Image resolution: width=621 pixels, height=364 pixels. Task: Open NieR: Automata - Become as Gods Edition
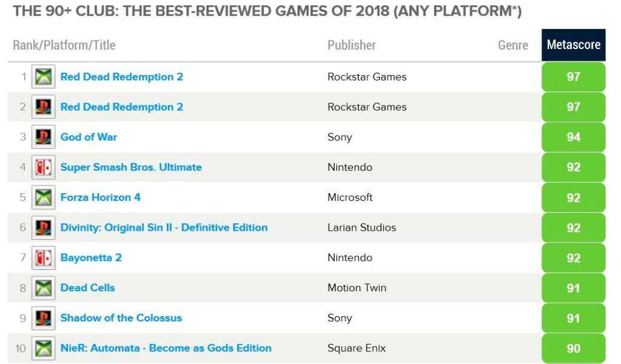click(x=166, y=348)
